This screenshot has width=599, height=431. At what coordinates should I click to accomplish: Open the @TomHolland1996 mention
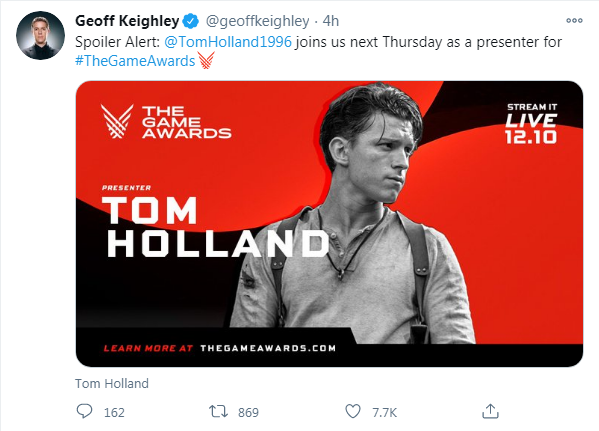(x=228, y=42)
